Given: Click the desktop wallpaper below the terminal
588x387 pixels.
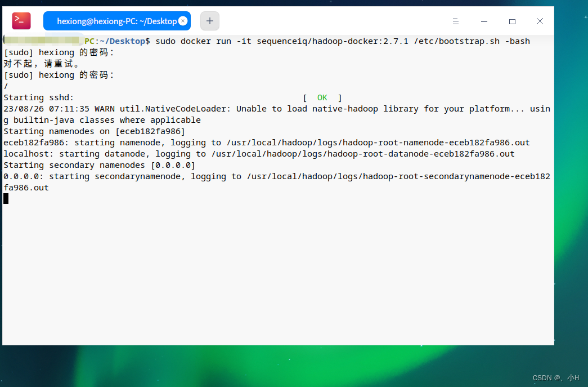Looking at the screenshot, I should click(x=281, y=366).
